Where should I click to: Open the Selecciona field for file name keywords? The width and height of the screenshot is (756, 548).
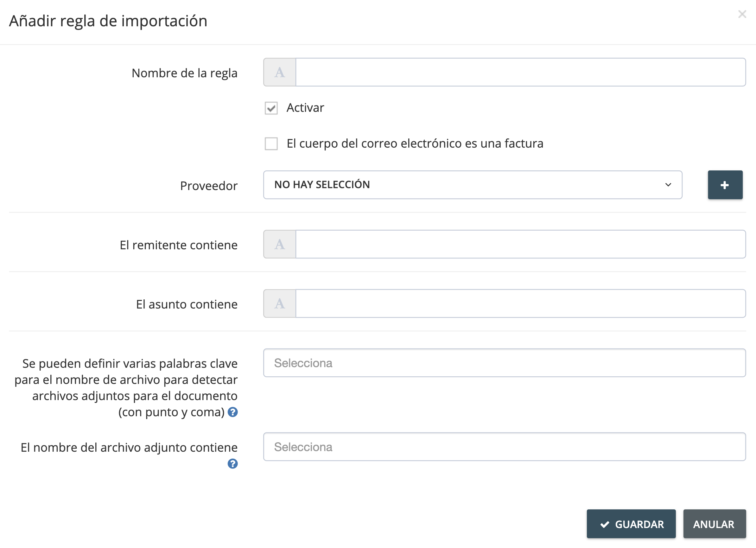click(505, 363)
